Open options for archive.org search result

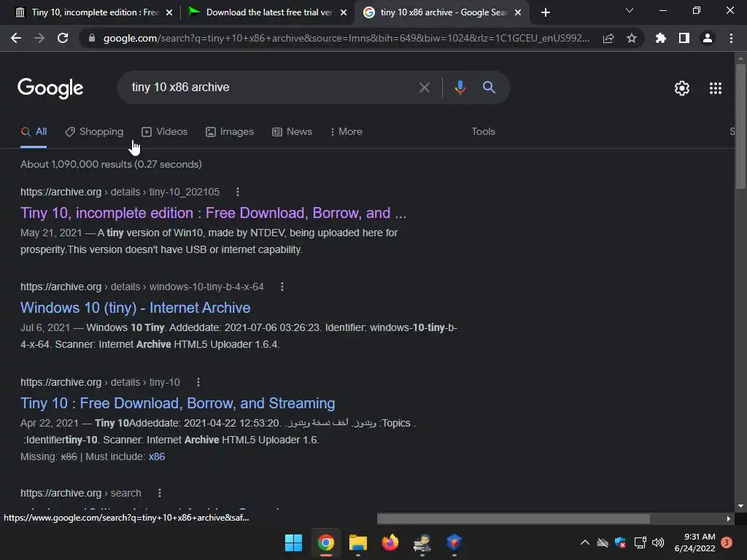click(160, 494)
